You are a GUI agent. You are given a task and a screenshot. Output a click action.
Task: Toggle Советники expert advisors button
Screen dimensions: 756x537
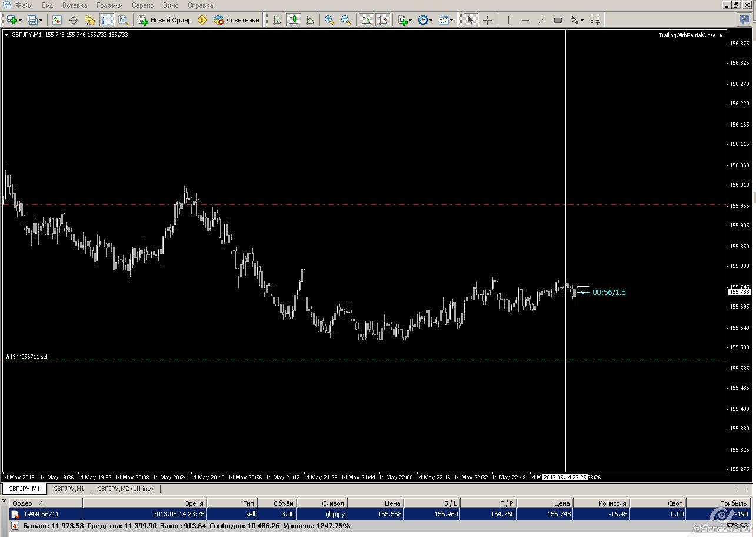point(237,20)
